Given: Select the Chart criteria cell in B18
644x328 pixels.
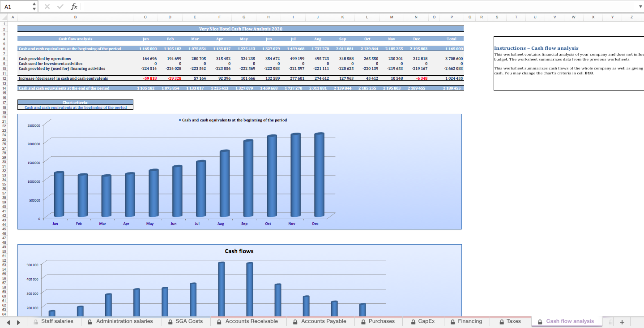Looking at the screenshot, I should pos(75,107).
